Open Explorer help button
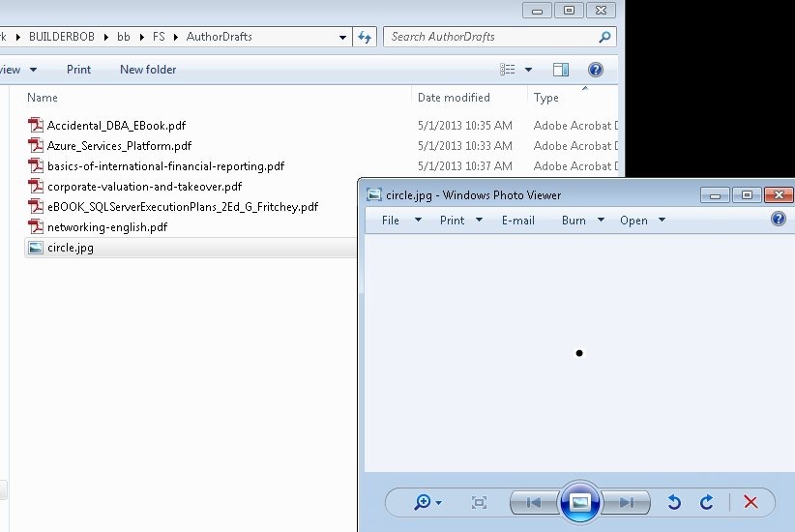The height and width of the screenshot is (532, 795). tap(596, 70)
